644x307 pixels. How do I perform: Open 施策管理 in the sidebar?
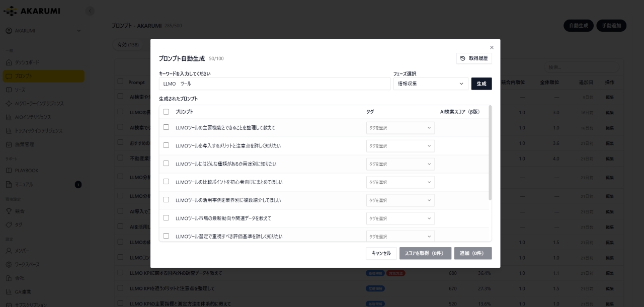(43, 144)
